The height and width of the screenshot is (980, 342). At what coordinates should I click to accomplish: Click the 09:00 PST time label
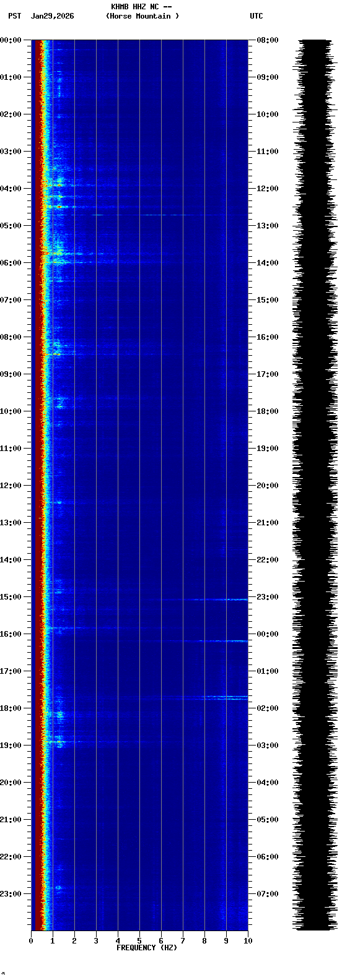point(11,374)
